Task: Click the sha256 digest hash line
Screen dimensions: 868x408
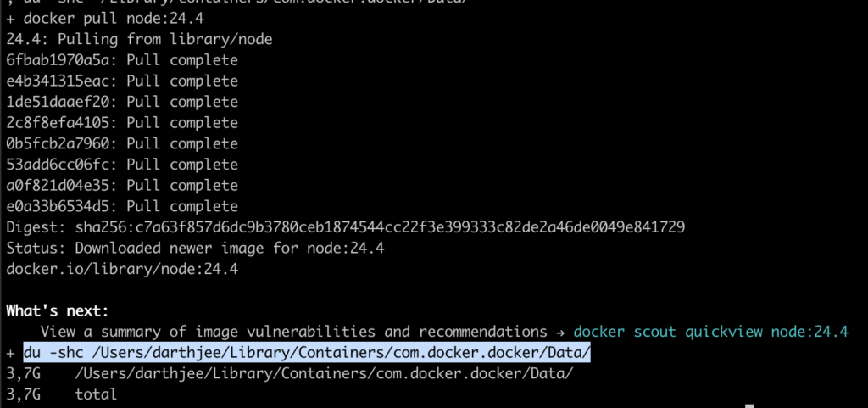Action: click(x=345, y=227)
